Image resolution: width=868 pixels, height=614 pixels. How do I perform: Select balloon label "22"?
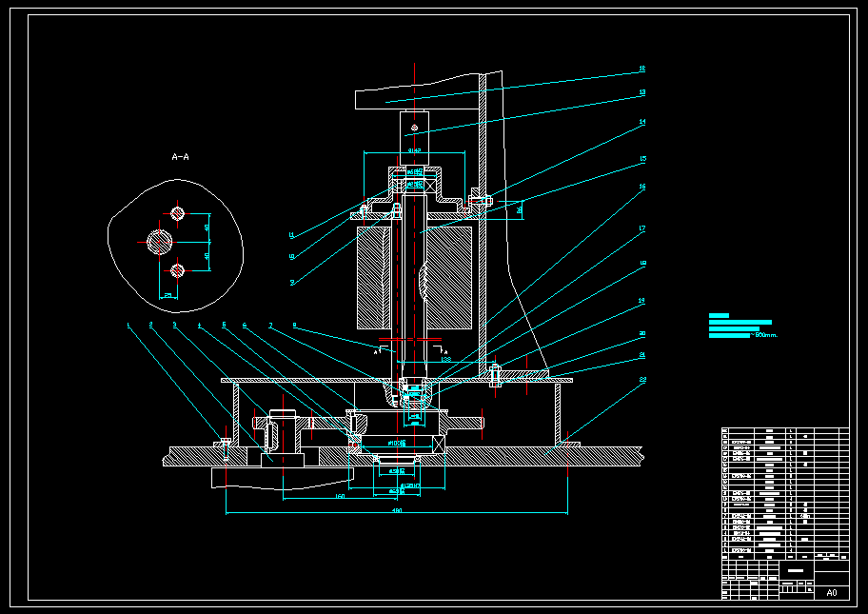642,380
